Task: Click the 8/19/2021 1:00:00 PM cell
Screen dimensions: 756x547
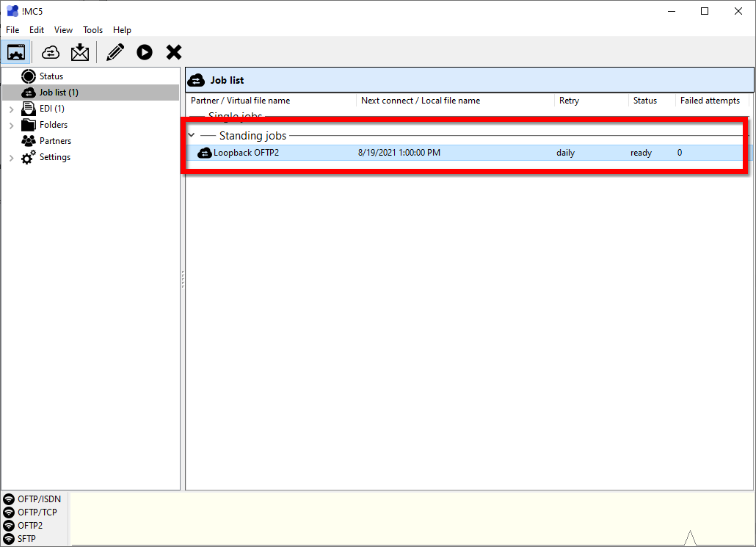Action: 399,153
